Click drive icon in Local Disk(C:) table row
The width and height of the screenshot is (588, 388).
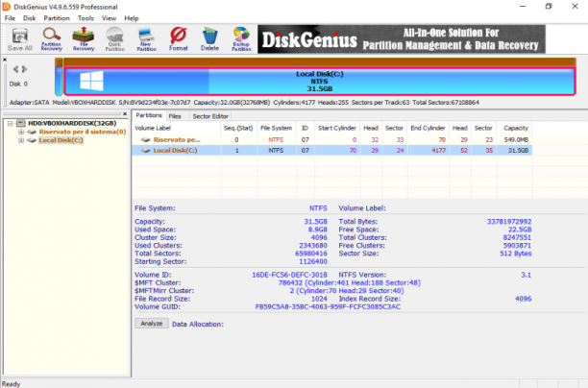tap(146, 151)
